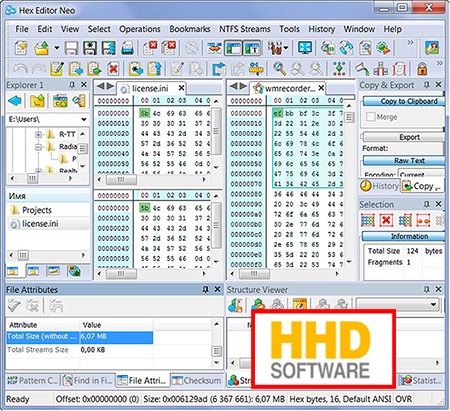This screenshot has width=450, height=411.
Task: Click the globe icon tab below Explorer
Action: 74,271
